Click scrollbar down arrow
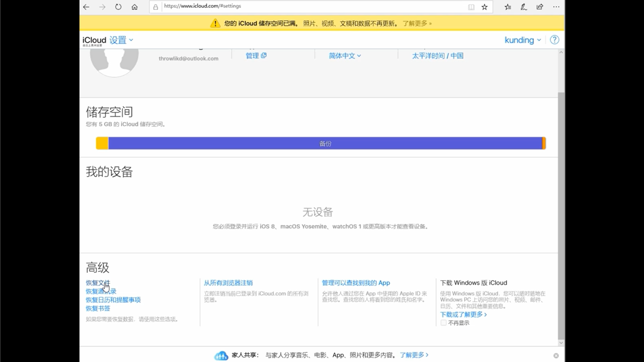 pyautogui.click(x=561, y=343)
